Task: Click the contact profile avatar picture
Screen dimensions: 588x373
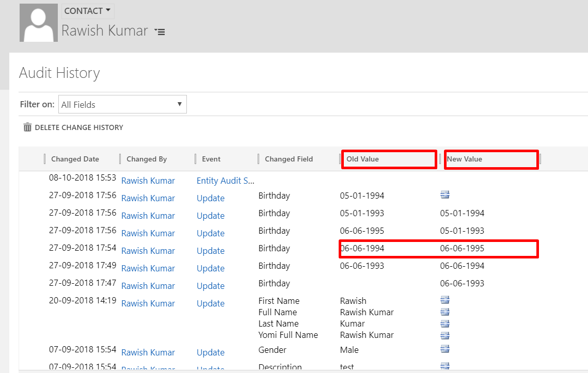Action: 39,23
